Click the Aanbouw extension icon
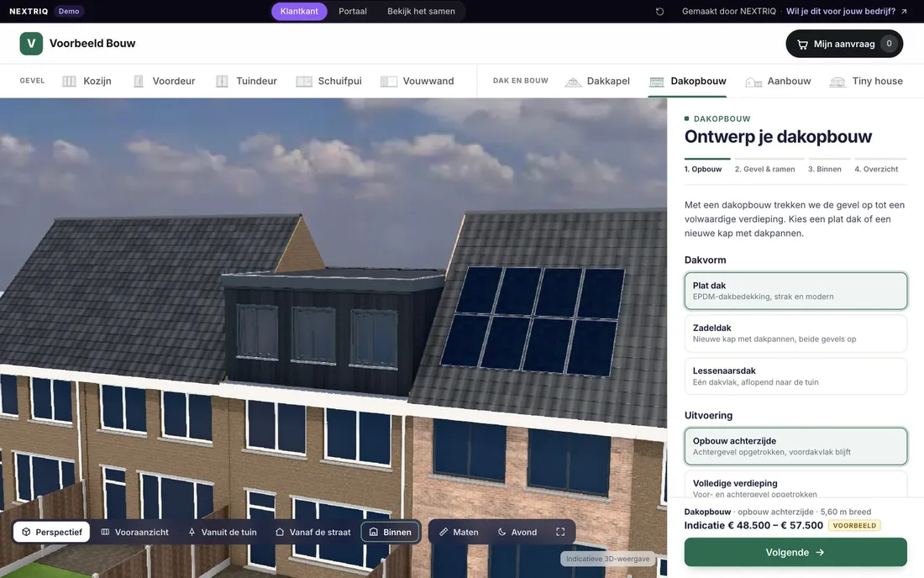 [x=753, y=81]
